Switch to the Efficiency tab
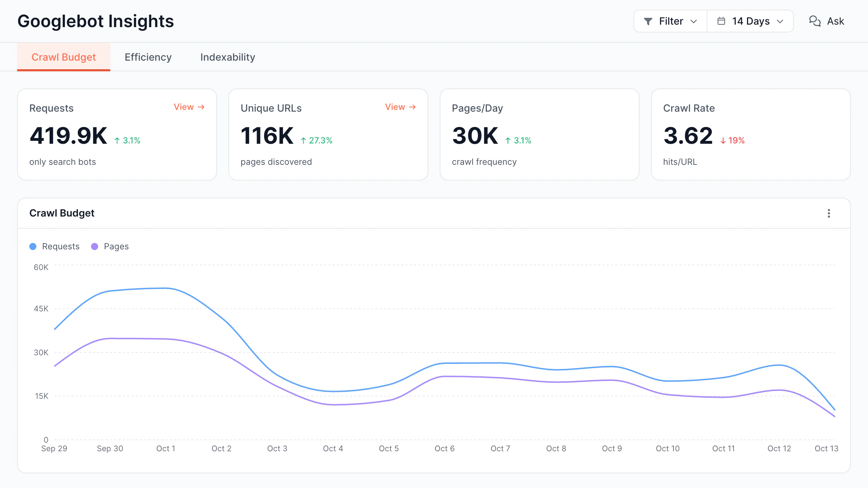Viewport: 868px width, 488px height. coord(148,57)
